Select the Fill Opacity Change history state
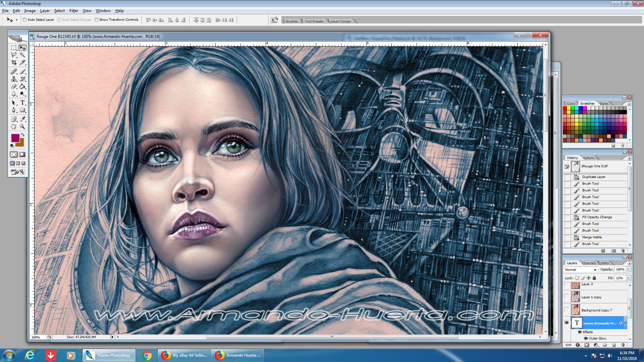The width and height of the screenshot is (644, 362). 597,217
